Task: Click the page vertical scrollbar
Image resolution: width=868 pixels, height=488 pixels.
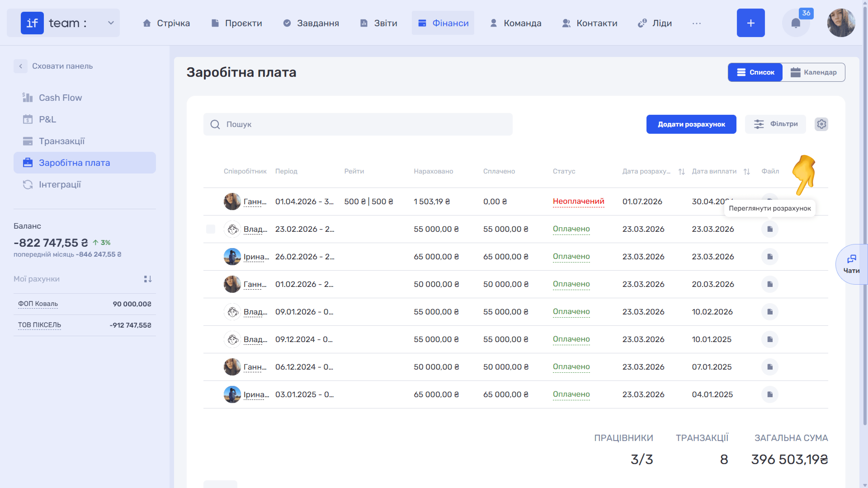Action: click(865, 216)
